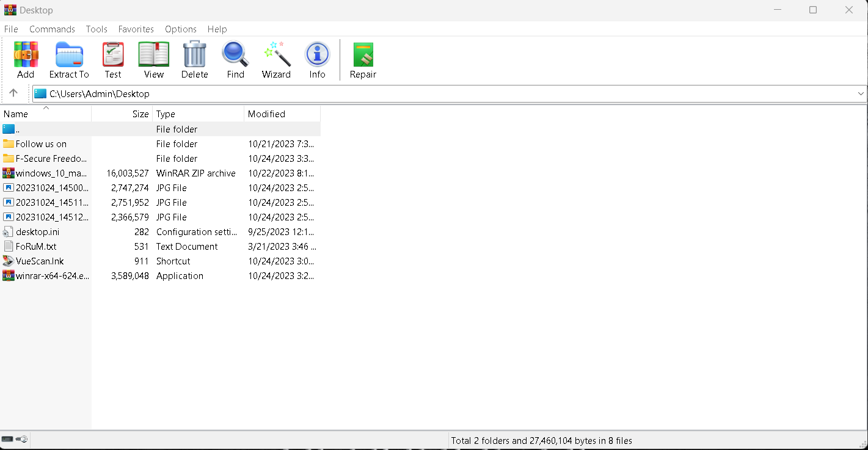The image size is (868, 450).
Task: Click the Extract To toolbar icon
Action: coord(69,54)
